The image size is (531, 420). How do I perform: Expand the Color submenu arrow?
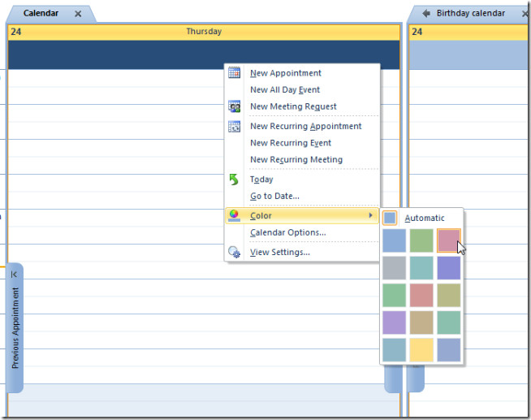point(371,215)
